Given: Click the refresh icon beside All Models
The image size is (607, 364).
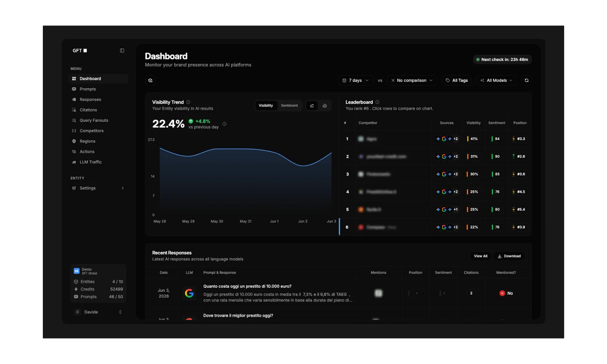Looking at the screenshot, I should pos(526,80).
